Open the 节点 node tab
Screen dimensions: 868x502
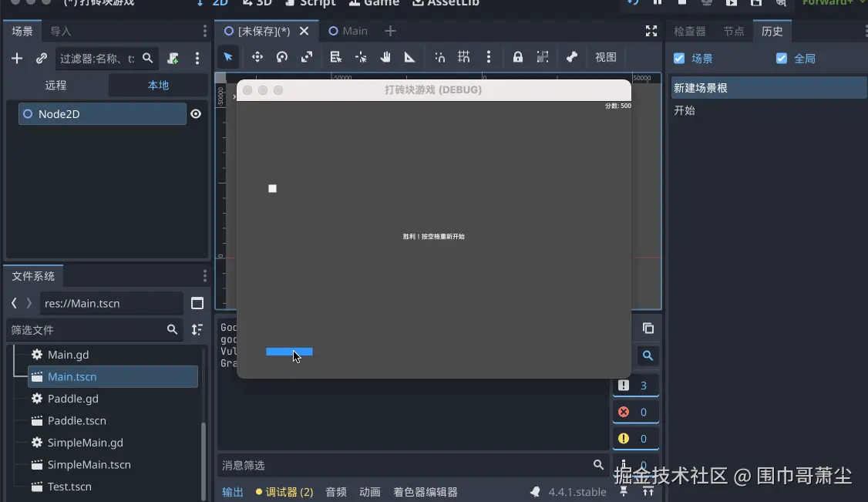(x=733, y=31)
